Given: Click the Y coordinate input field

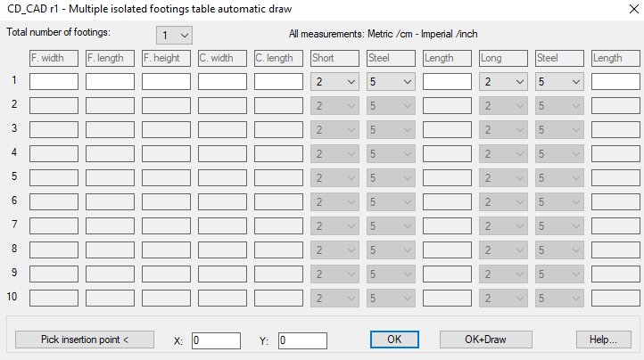Looking at the screenshot, I should (x=302, y=340).
